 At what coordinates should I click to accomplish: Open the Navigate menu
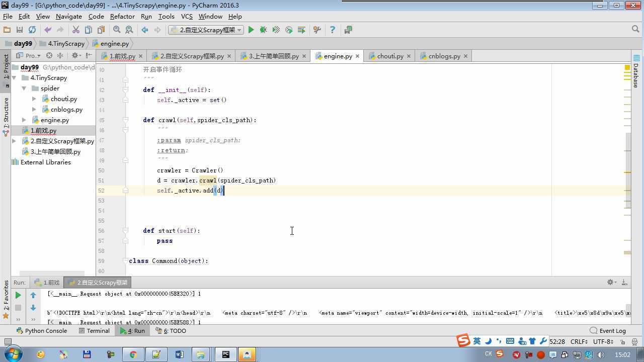coord(69,16)
